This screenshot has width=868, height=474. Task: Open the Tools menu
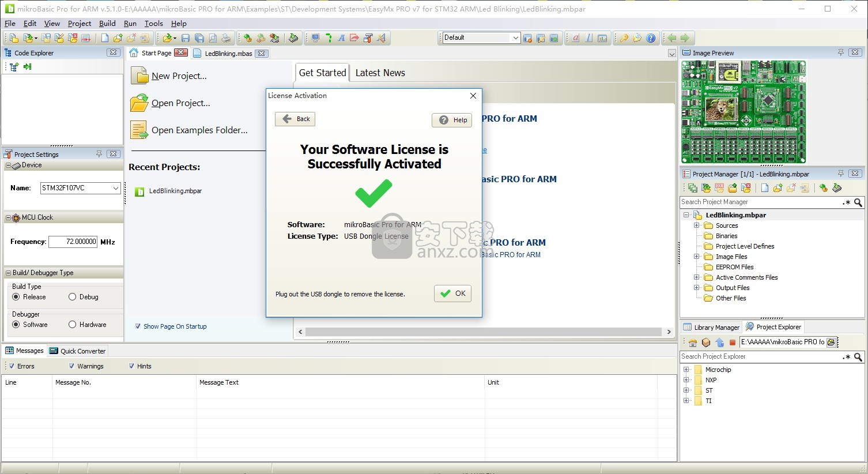coord(153,24)
